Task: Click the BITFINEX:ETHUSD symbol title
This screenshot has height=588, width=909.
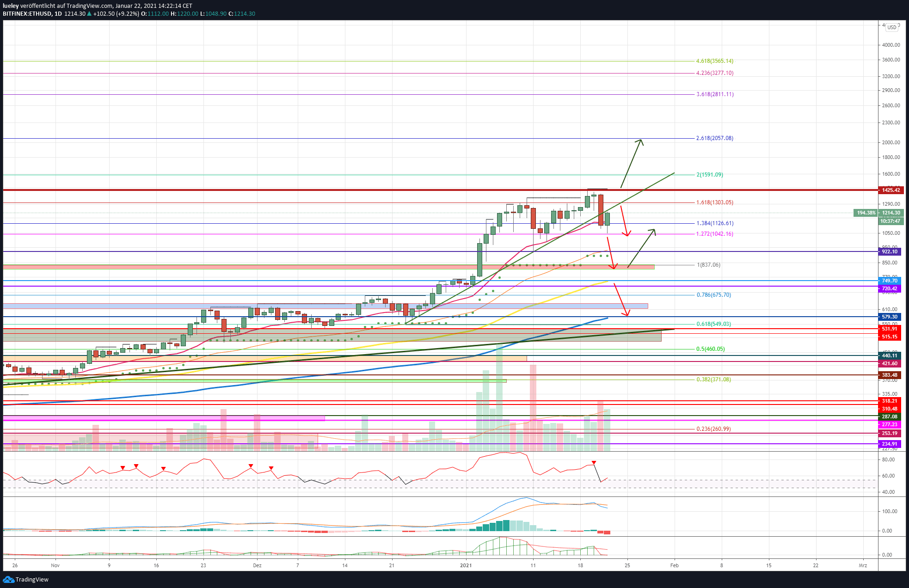Action: pos(27,14)
